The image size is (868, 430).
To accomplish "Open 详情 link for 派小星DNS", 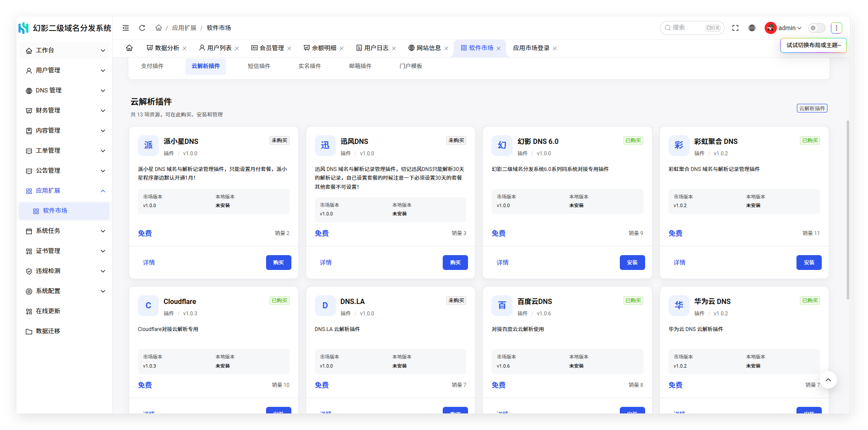I will tap(149, 263).
